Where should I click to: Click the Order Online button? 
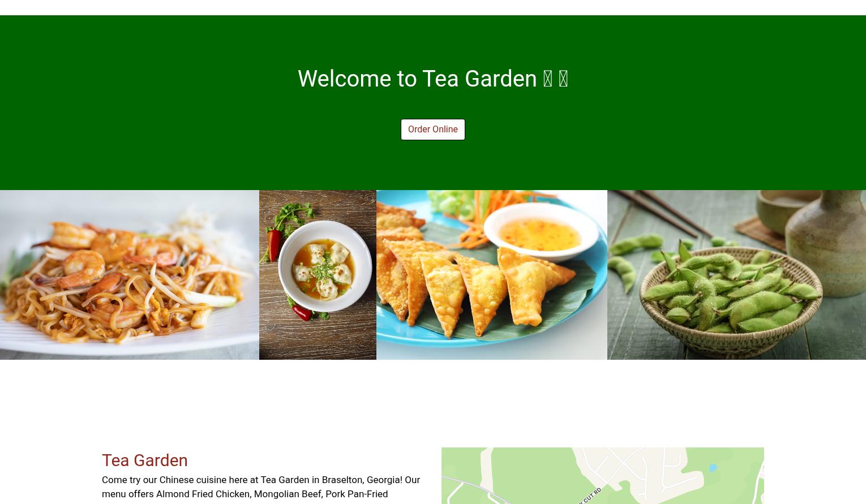click(432, 129)
